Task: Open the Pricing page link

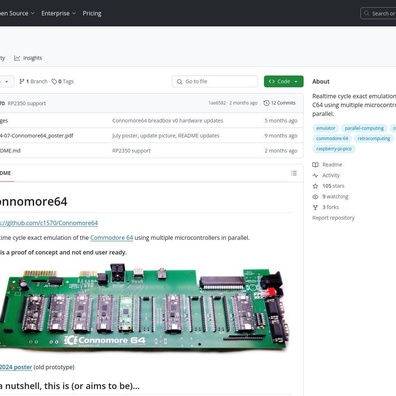Action: pyautogui.click(x=92, y=13)
